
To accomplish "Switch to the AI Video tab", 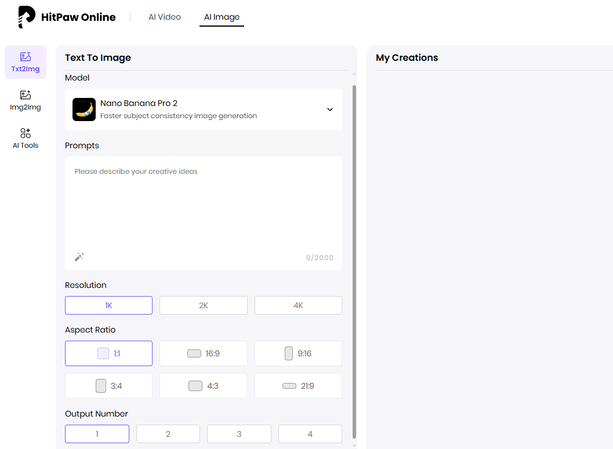I will [x=164, y=17].
